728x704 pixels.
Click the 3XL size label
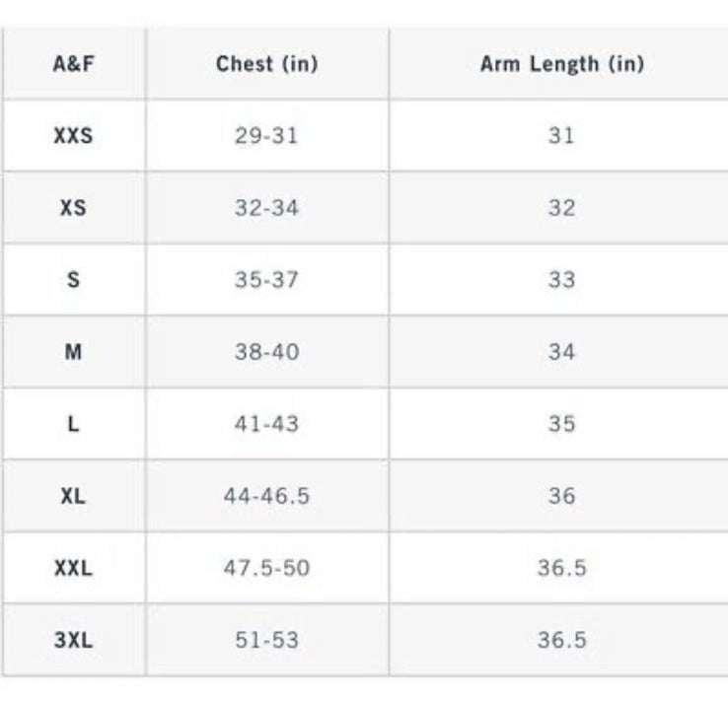tap(73, 640)
